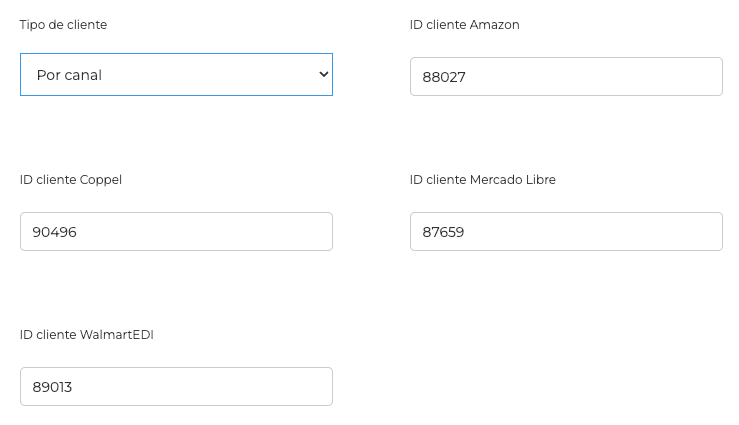Screen dimensions: 739x425
Task: Open the Tipo de cliente dropdown
Action: [x=176, y=74]
